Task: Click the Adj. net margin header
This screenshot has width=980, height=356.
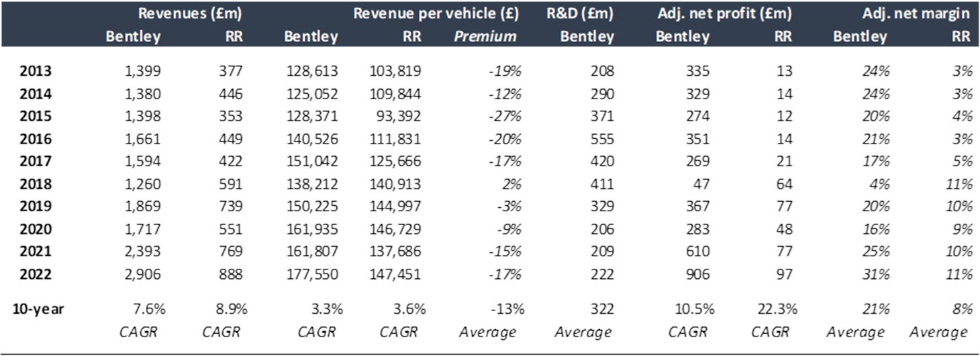Action: click(x=916, y=13)
